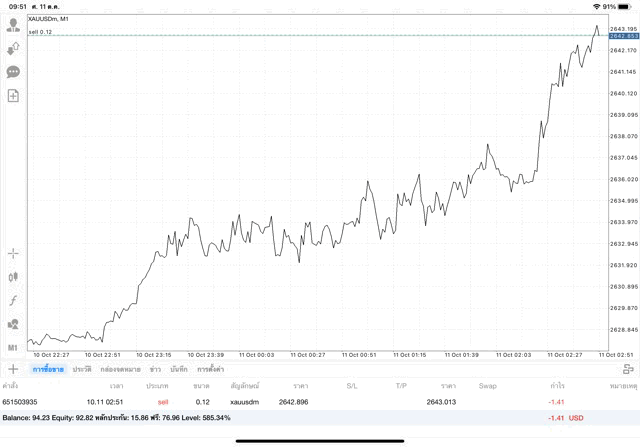This screenshot has height=447, width=640.
Task: Open the objects shapes icon
Action: click(x=13, y=324)
